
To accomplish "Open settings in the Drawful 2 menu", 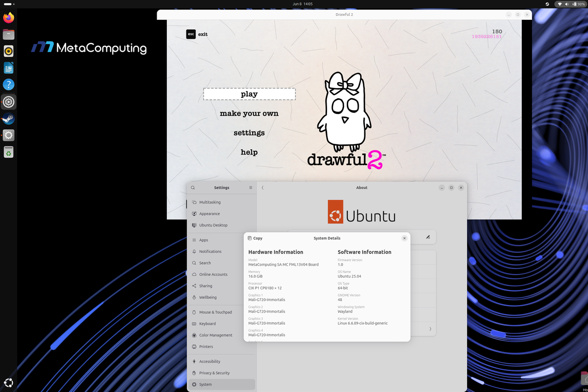I will (x=249, y=133).
